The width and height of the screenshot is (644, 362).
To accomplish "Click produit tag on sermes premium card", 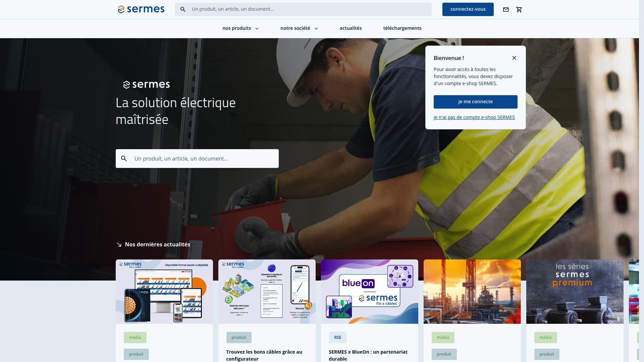I will point(547,354).
